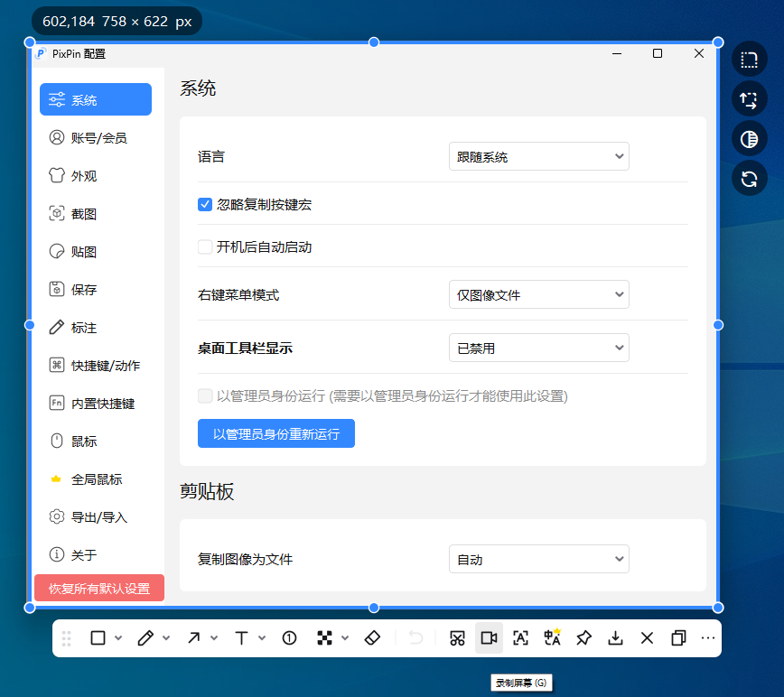Open the 标注 settings page
Screen dimensions: 784x697
pyautogui.click(x=96, y=327)
